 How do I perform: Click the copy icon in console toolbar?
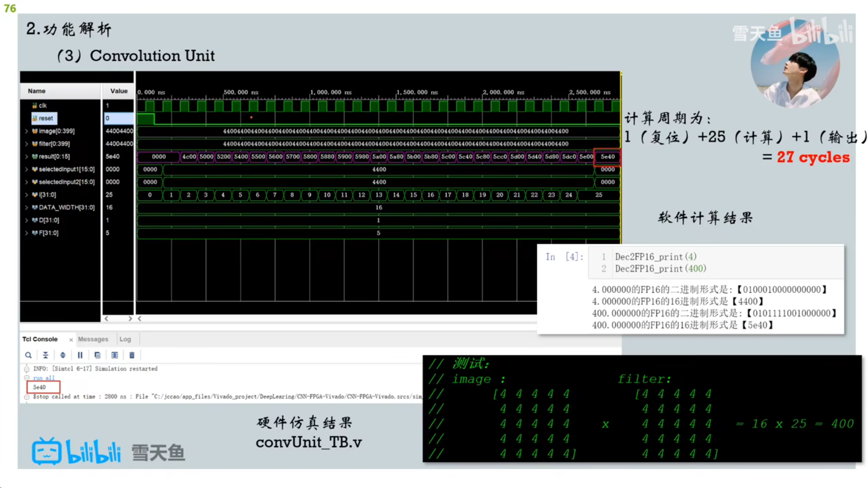pos(97,355)
